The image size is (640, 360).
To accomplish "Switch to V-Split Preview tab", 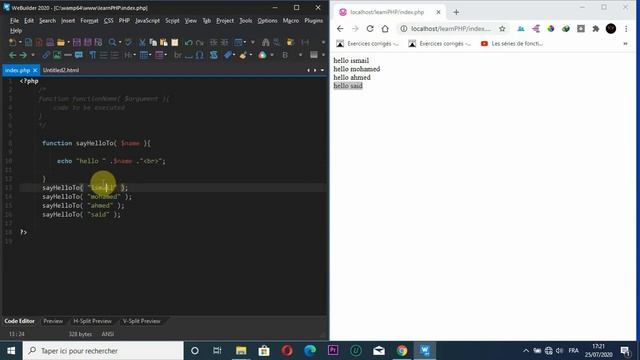I will coord(141,321).
